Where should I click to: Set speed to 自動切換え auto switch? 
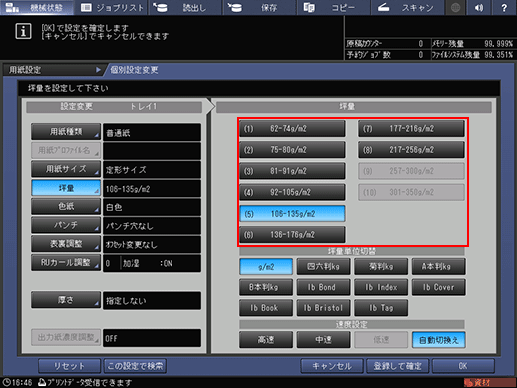point(438,340)
